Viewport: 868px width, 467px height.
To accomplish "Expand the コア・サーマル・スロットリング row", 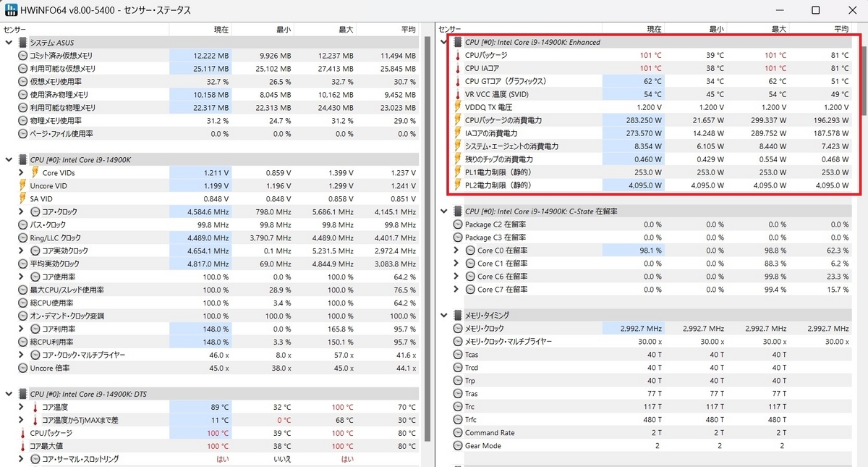I will click(x=22, y=459).
